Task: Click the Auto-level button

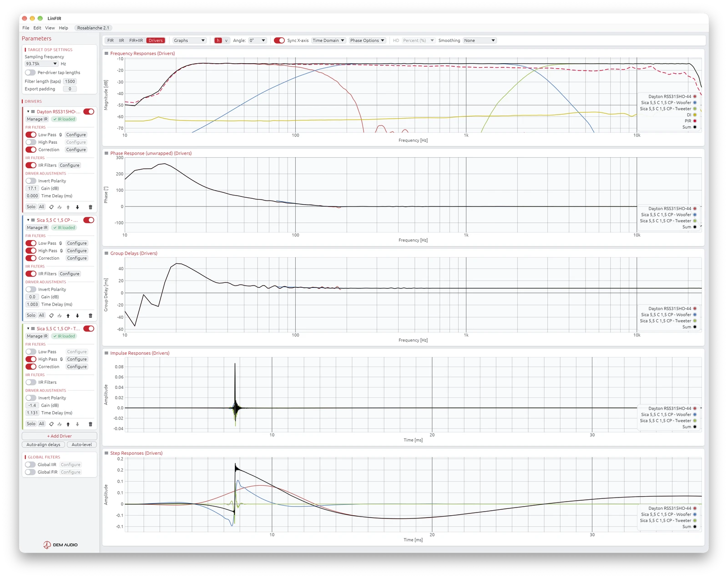Action: tap(82, 445)
